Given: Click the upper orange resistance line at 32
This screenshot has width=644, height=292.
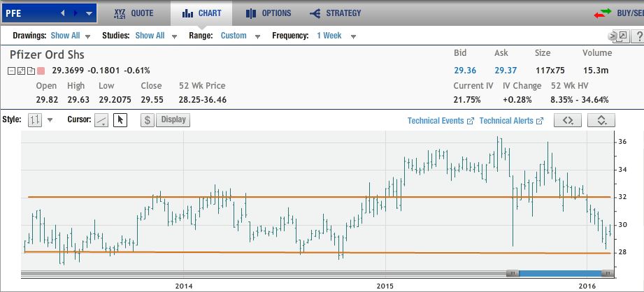Looking at the screenshot, I should point(319,197).
